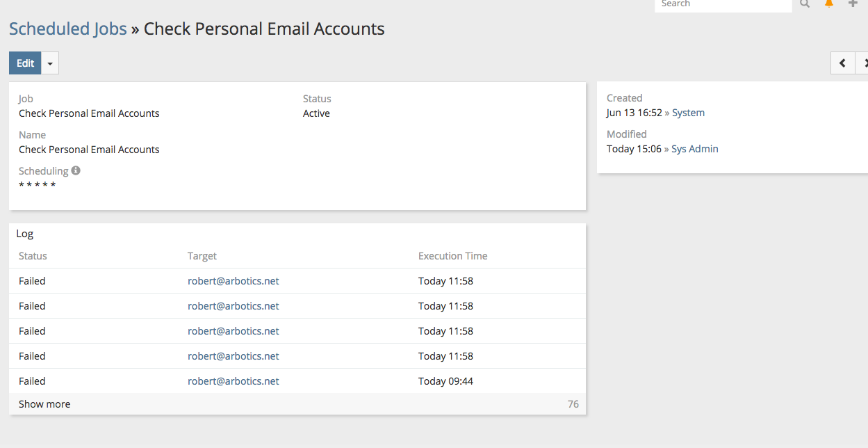This screenshot has height=448, width=868.
Task: Expand the log with Show more
Action: (x=44, y=404)
